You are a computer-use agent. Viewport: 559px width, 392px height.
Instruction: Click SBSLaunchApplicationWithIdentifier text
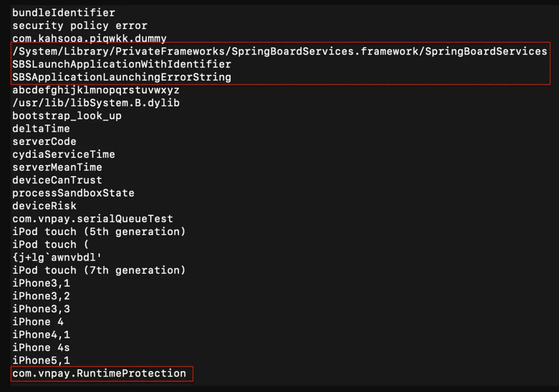122,64
